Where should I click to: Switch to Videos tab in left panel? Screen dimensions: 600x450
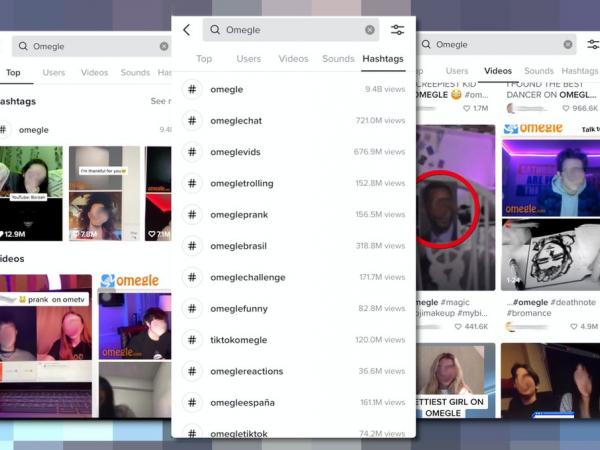coord(94,73)
